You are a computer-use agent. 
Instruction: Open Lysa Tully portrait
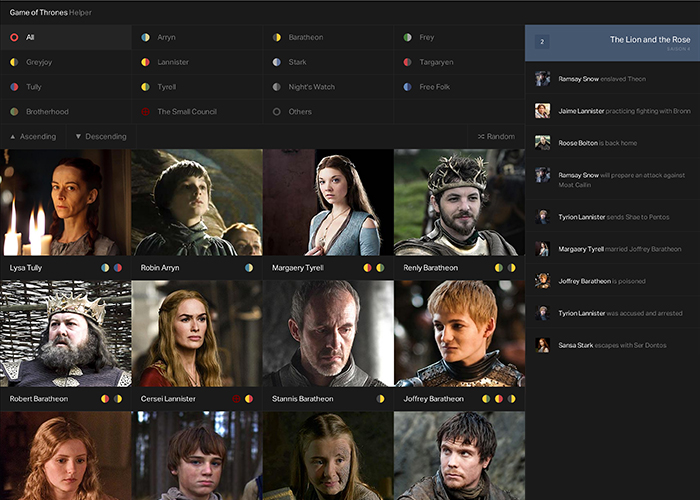(66, 202)
